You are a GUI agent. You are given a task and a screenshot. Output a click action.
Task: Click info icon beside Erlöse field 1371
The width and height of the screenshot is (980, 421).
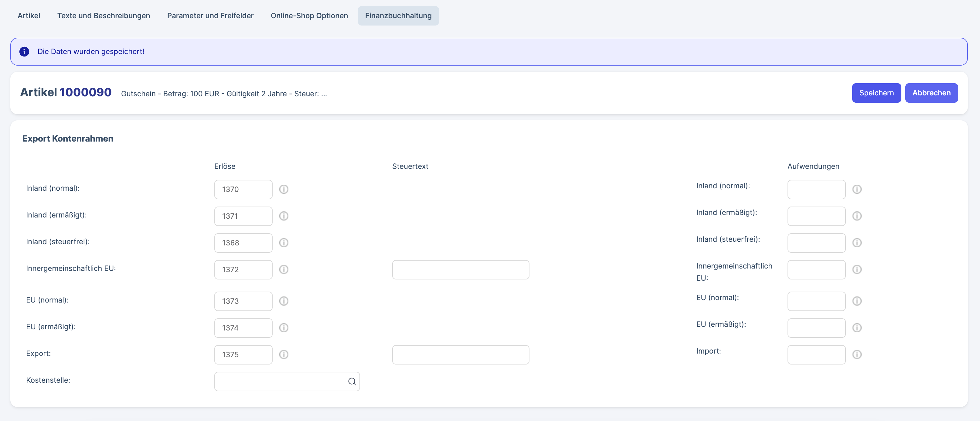(x=284, y=216)
